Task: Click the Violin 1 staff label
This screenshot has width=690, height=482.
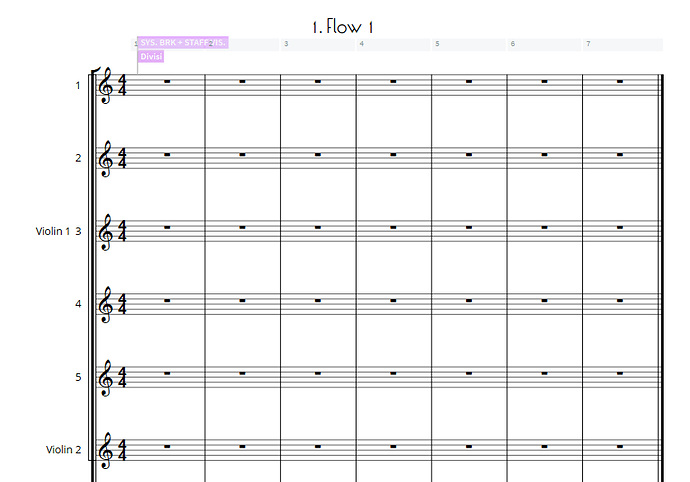Action: [x=53, y=231]
